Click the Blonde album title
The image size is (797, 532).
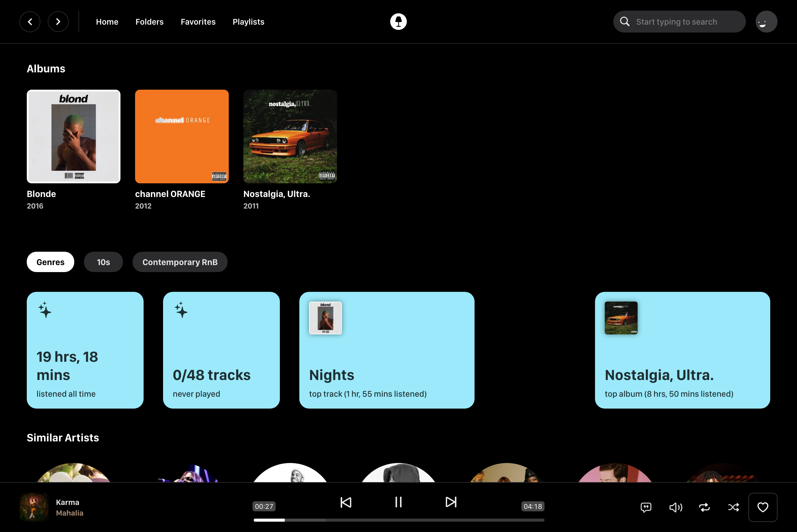pos(41,194)
